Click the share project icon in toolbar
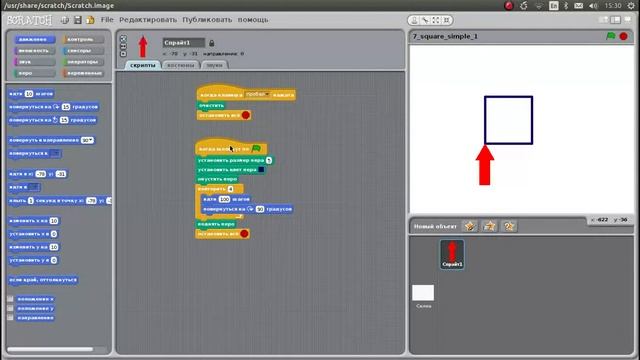This screenshot has height=360, width=640. [90, 20]
